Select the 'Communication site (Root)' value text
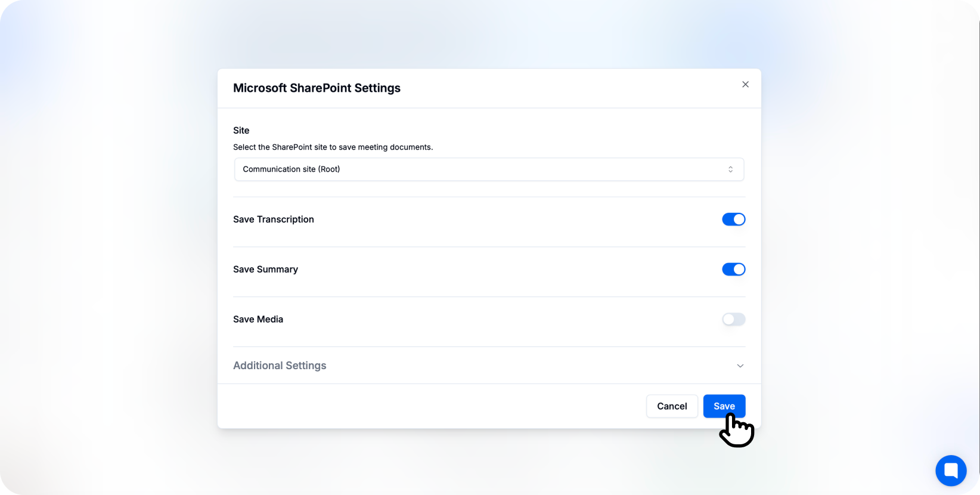 291,169
